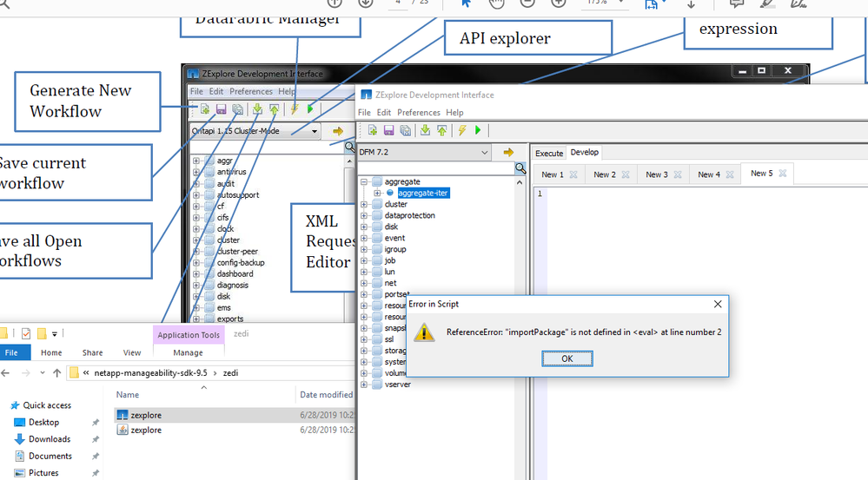Expand the aggregate-iter tree node
Viewport: 868px width, 480px height.
coord(377,193)
